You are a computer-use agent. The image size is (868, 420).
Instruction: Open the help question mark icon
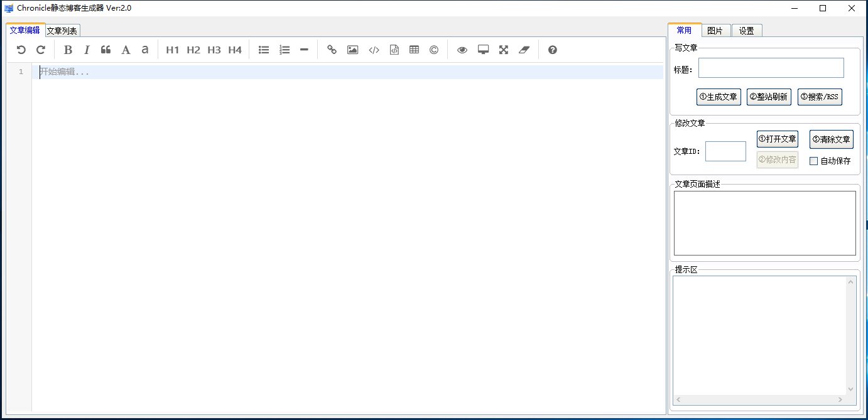pyautogui.click(x=552, y=50)
